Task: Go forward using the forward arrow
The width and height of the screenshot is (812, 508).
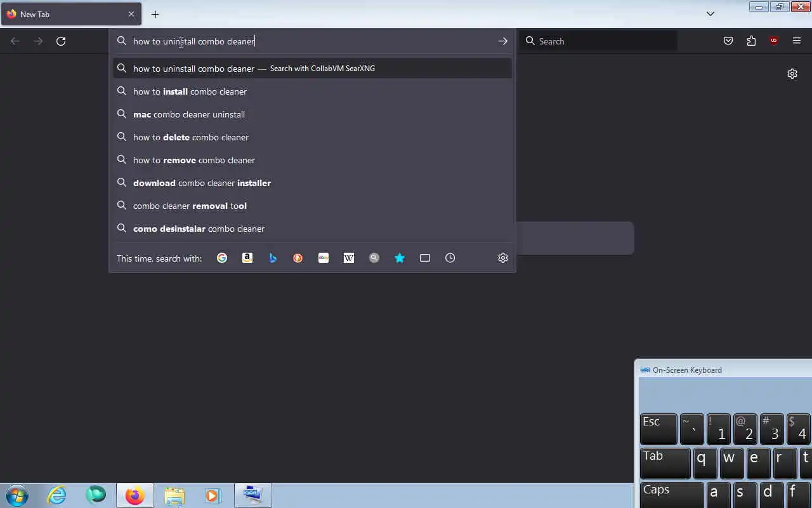Action: 38,41
